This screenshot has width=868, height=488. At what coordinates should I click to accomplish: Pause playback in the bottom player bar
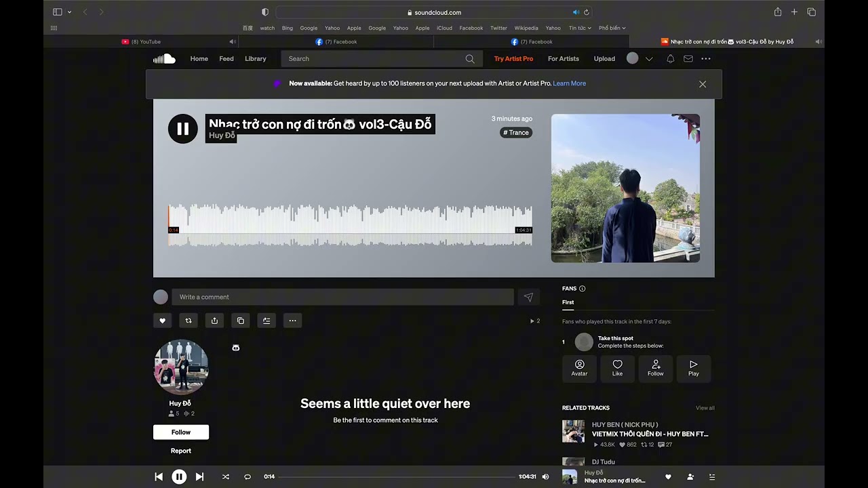point(179,476)
